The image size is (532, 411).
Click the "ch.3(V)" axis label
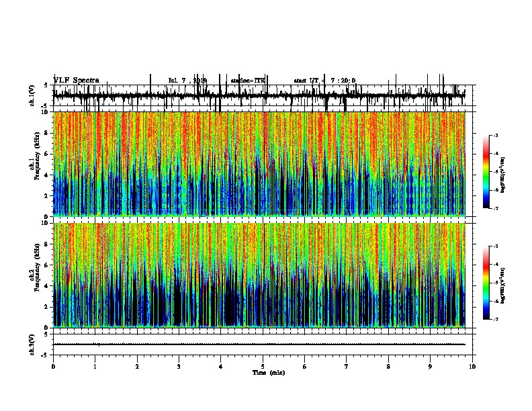click(32, 345)
